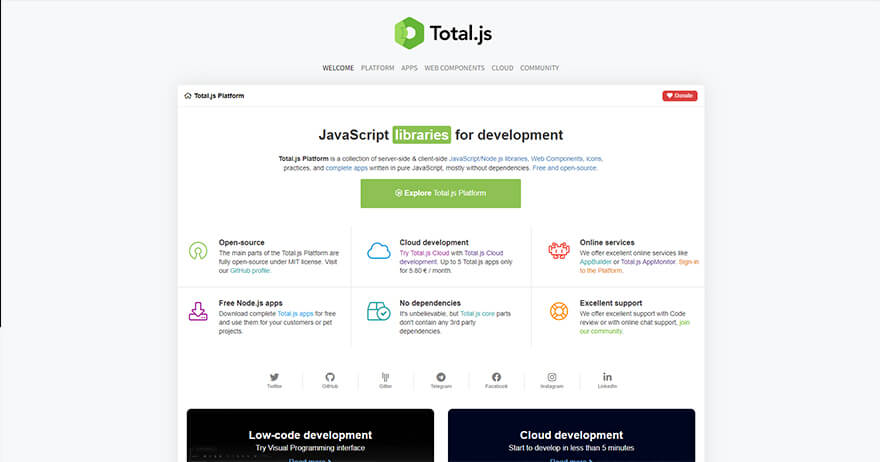Go to the PLATFORM navigation item
Image resolution: width=880 pixels, height=462 pixels.
click(x=377, y=68)
